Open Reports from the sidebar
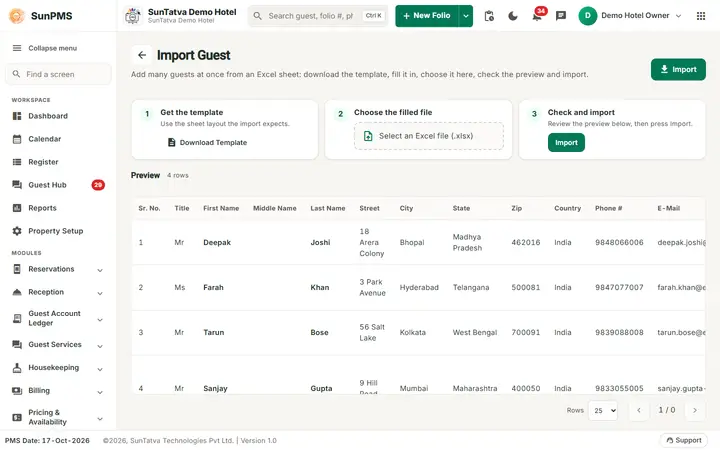Image resolution: width=720 pixels, height=450 pixels. coord(58,208)
